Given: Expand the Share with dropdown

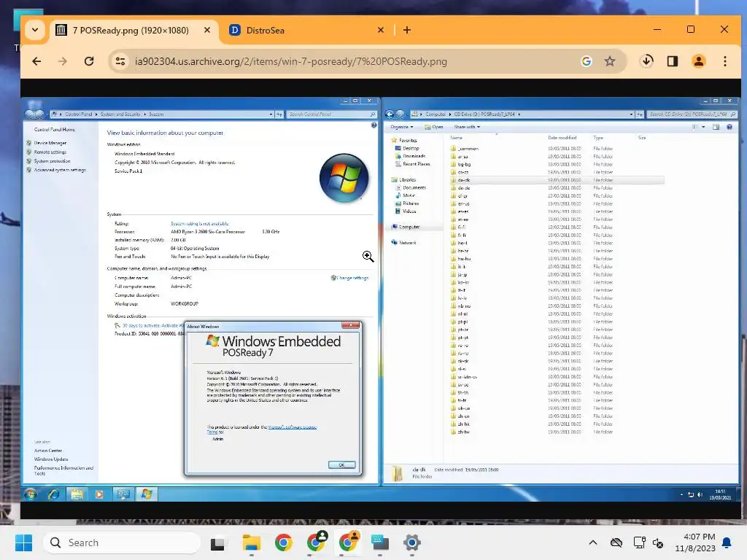Looking at the screenshot, I should point(467,127).
